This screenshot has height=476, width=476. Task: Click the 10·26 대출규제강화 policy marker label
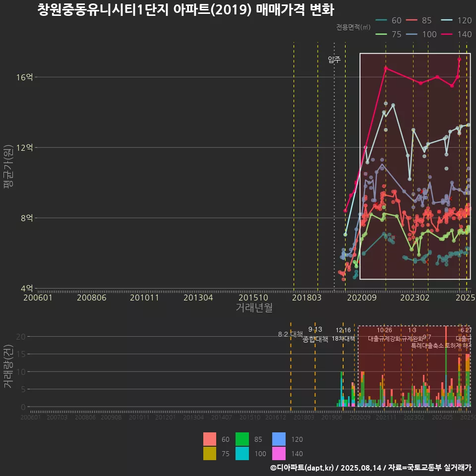point(384,334)
